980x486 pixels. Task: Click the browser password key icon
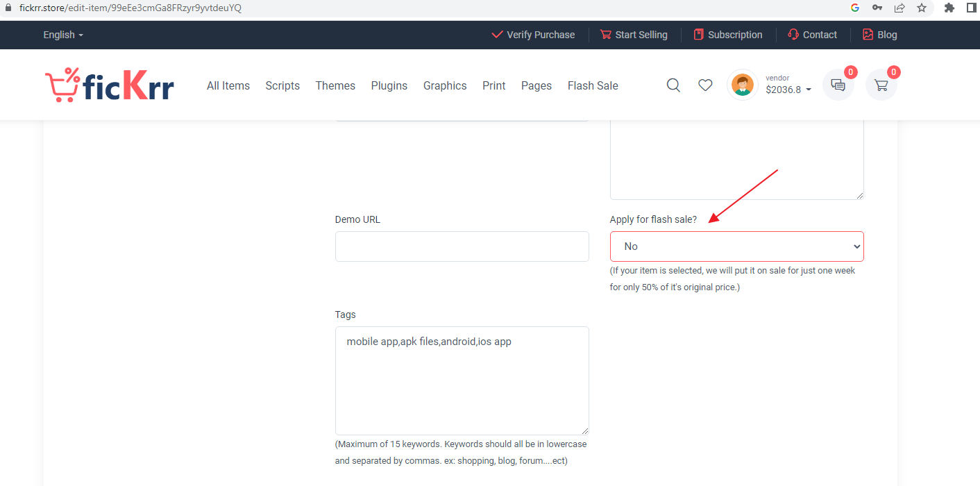click(877, 8)
